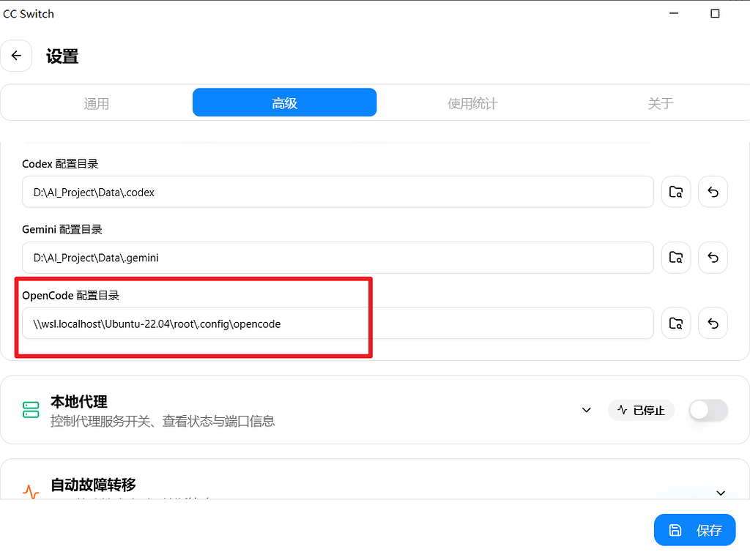Click the 自动故障转移 section heading

[x=93, y=485]
